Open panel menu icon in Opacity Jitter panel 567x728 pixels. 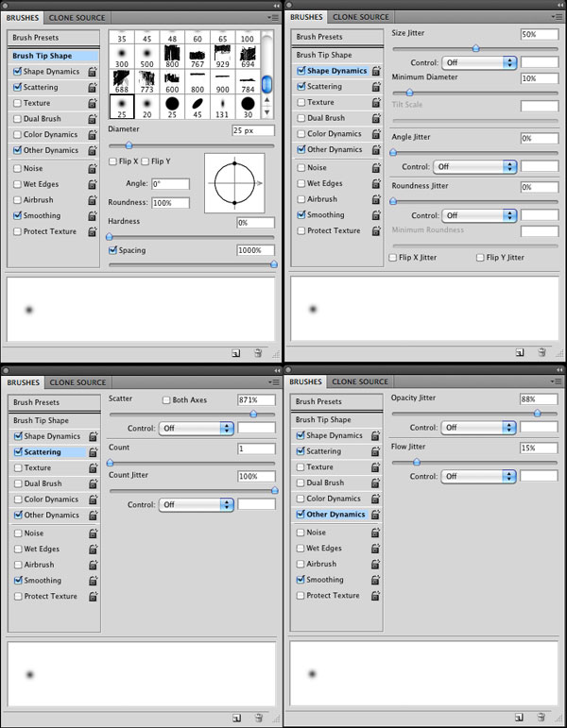tap(556, 381)
